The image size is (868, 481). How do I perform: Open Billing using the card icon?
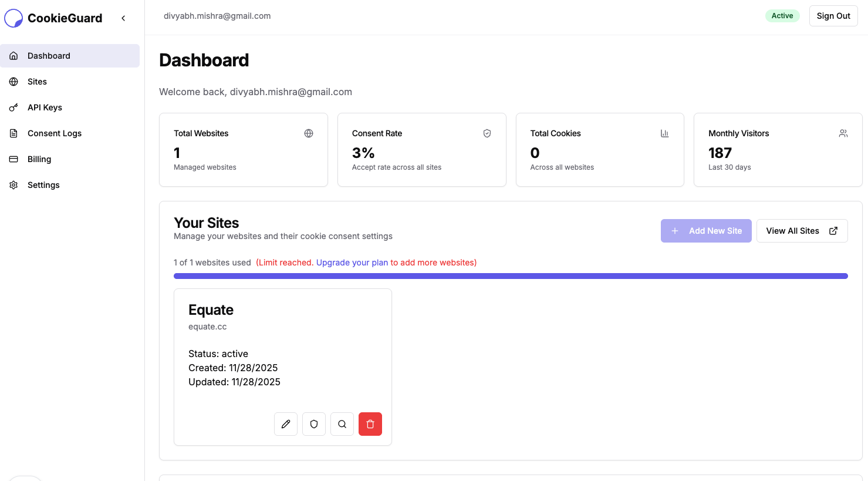click(x=13, y=159)
